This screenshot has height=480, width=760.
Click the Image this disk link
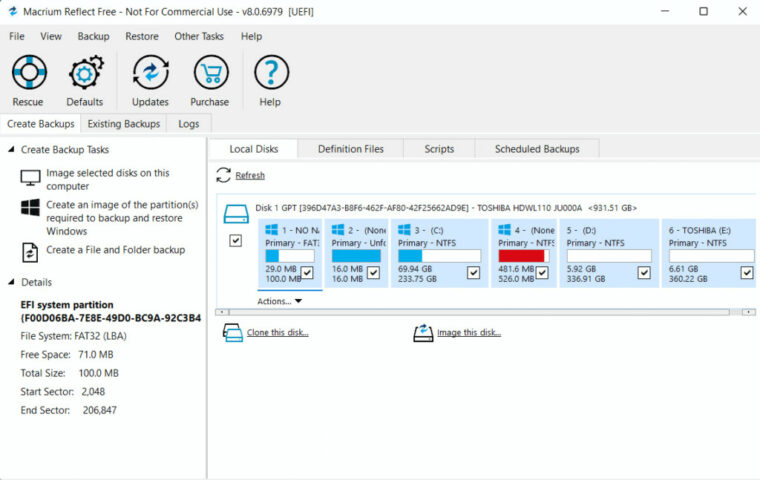point(469,333)
